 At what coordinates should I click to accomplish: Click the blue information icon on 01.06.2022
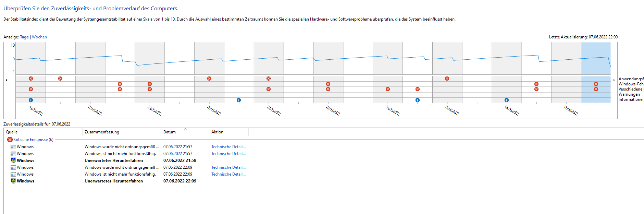(418, 100)
